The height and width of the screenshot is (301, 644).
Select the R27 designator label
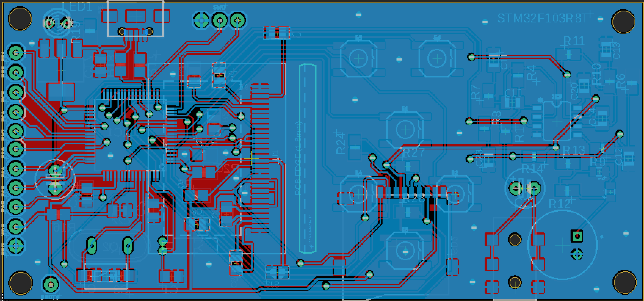coord(414,153)
